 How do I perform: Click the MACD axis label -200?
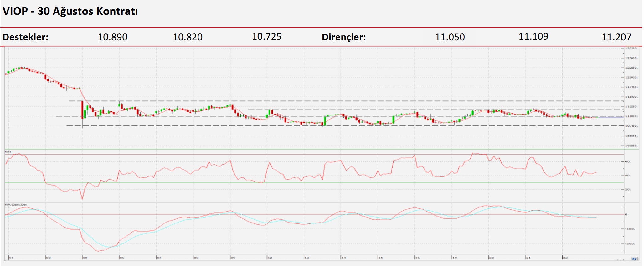coord(630,243)
